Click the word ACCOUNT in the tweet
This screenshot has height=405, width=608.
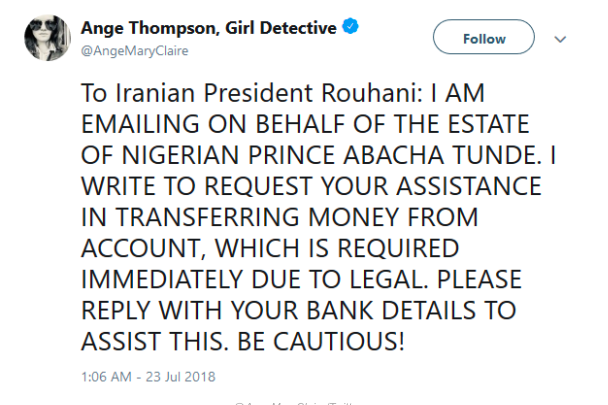tap(141, 249)
